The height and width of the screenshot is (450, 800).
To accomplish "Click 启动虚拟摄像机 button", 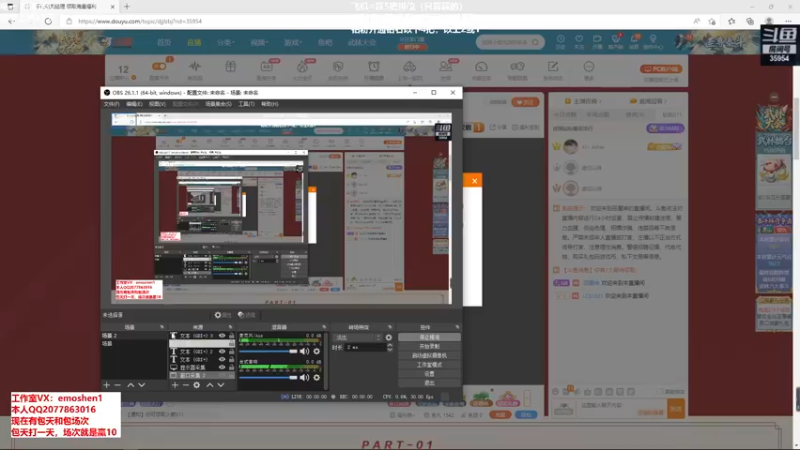I will (x=429, y=356).
